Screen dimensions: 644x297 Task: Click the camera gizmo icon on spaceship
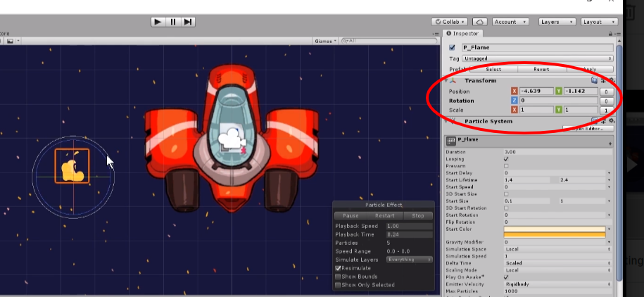(x=232, y=137)
